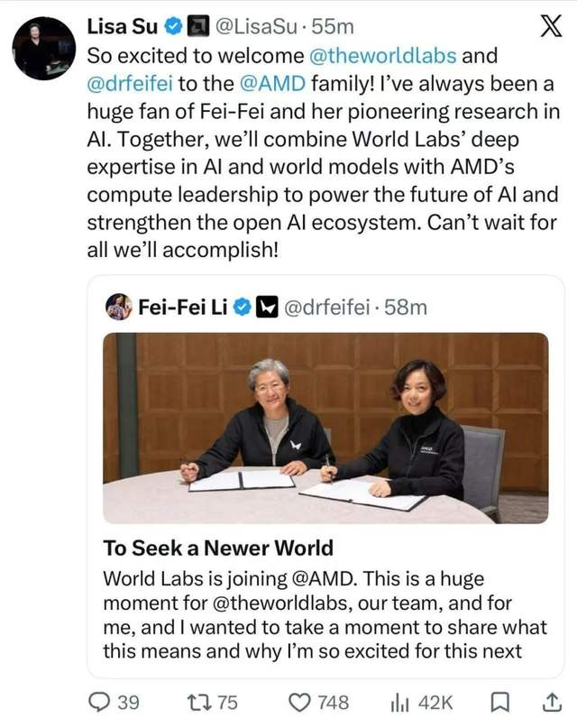
Task: Like the post with the heart icon
Action: tap(299, 703)
